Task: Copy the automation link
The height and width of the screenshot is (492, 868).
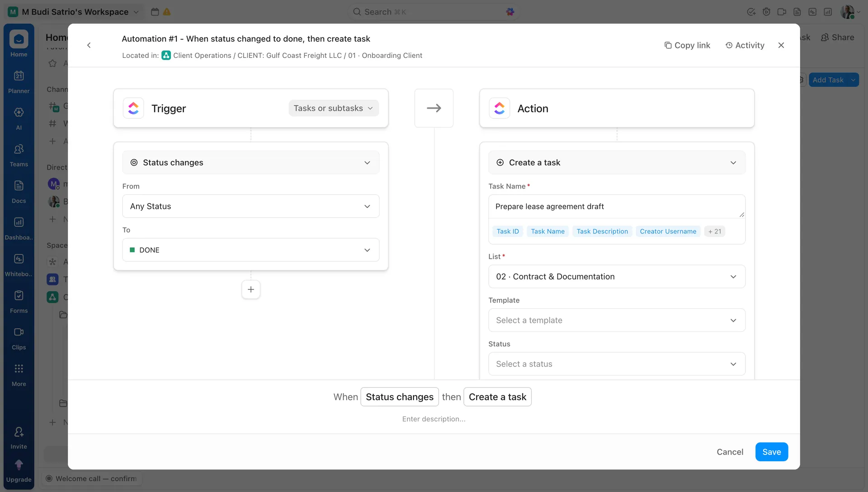Action: (687, 45)
